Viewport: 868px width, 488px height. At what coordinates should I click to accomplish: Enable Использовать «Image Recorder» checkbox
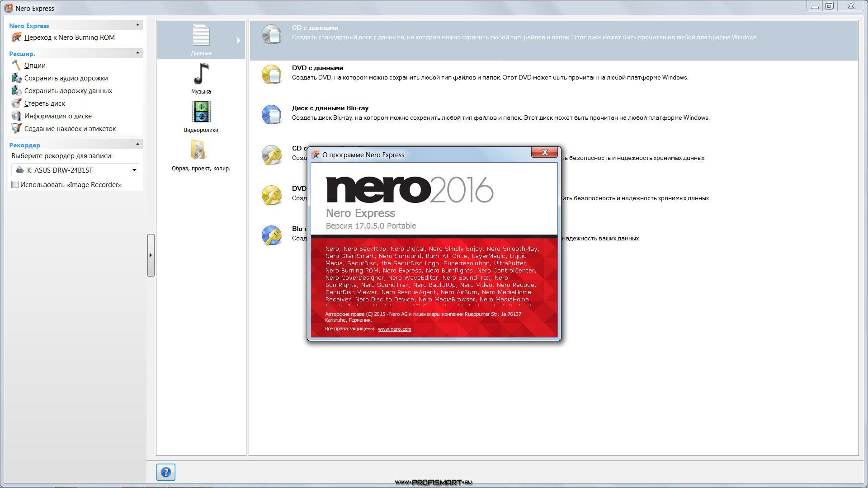(x=15, y=184)
